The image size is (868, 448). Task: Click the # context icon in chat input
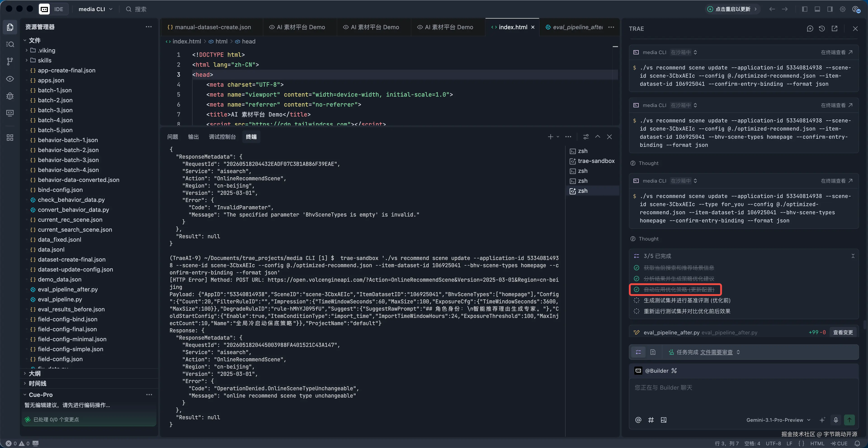click(x=651, y=420)
